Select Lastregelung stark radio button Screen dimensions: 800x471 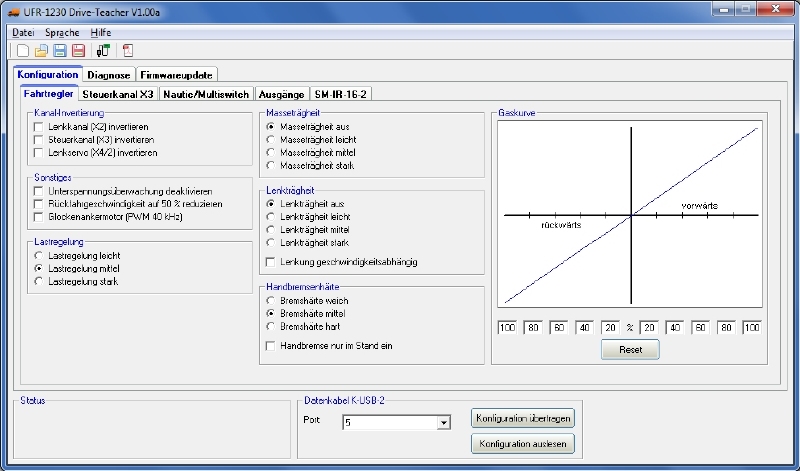coord(39,282)
